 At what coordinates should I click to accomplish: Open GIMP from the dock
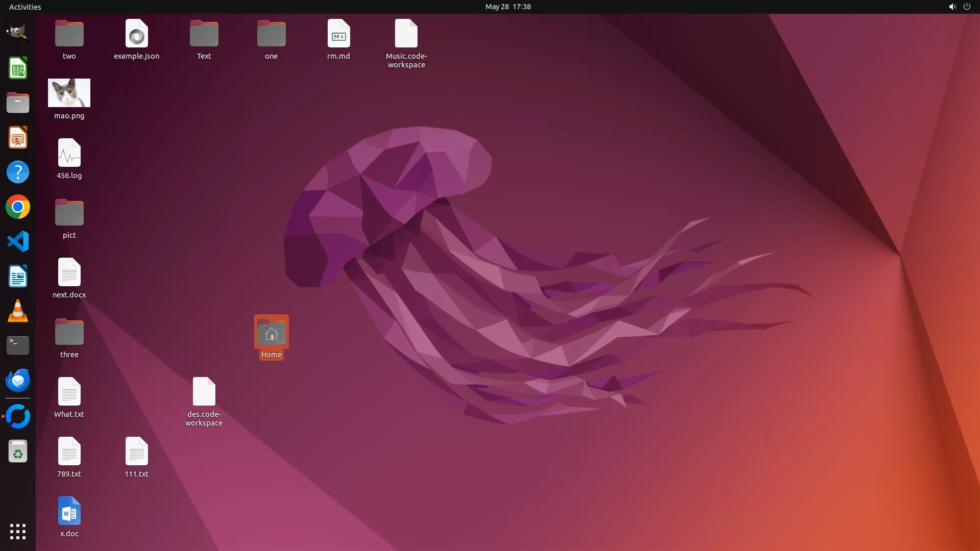[x=17, y=33]
